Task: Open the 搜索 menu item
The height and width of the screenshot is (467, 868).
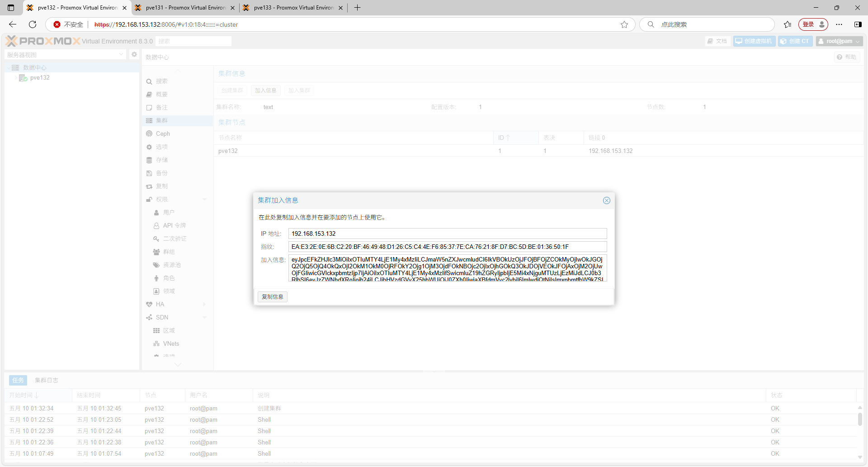Action: pos(177,81)
